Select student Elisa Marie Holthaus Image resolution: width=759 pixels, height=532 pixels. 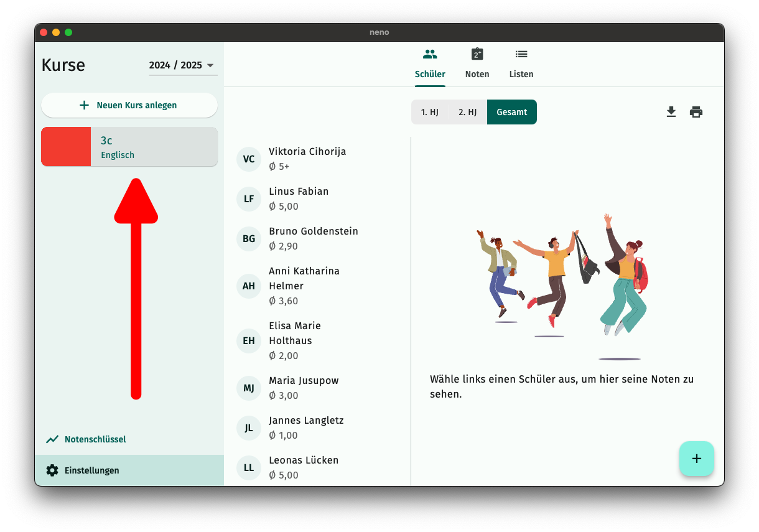coord(317,340)
